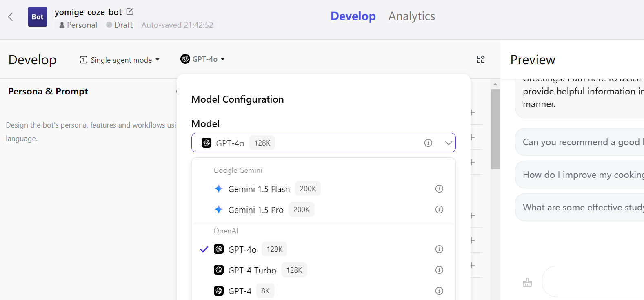
Task: Select GPT-4 8K model
Action: point(324,291)
